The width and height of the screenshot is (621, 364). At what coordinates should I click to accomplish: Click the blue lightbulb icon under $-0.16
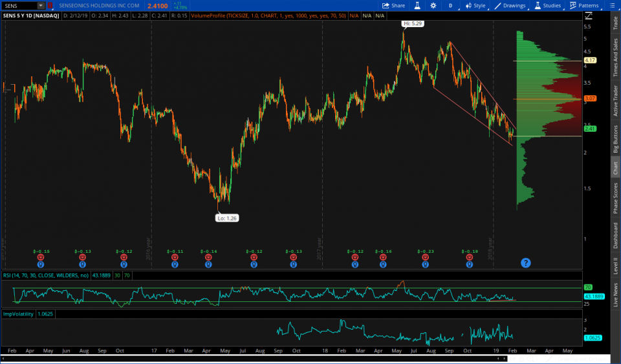[x=383, y=264]
